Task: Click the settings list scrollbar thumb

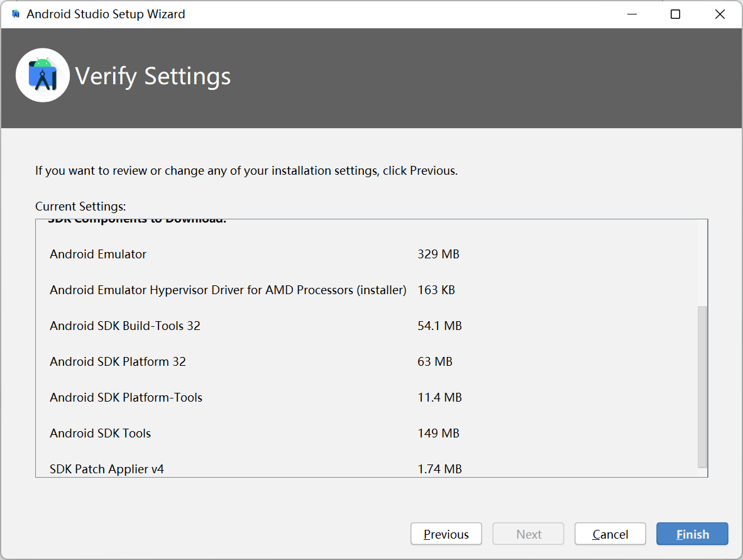Action: click(x=702, y=387)
